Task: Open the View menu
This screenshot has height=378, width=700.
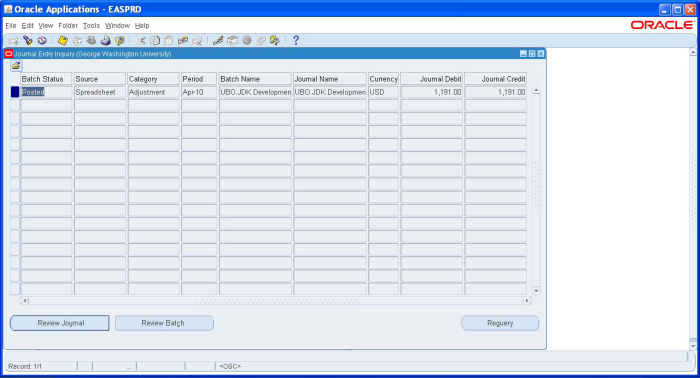Action: 46,26
